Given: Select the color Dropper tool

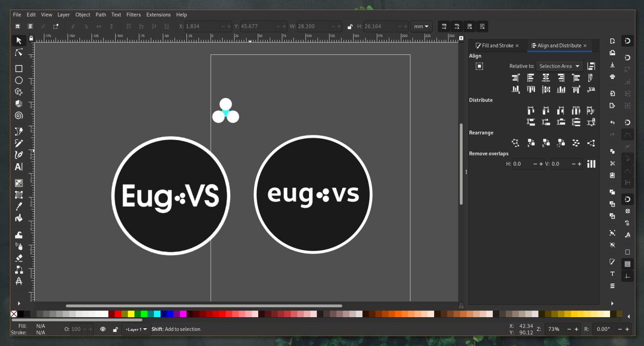Looking at the screenshot, I should point(19,207).
